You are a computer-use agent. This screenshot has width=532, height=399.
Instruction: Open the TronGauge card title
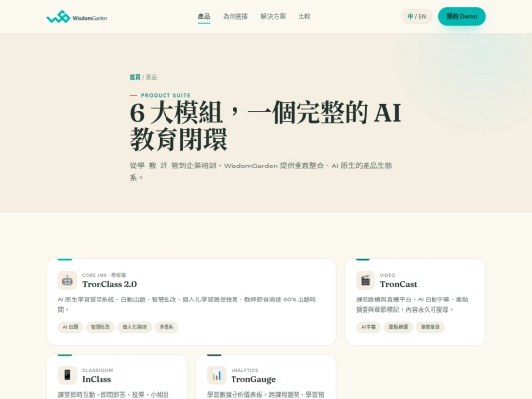click(x=253, y=379)
